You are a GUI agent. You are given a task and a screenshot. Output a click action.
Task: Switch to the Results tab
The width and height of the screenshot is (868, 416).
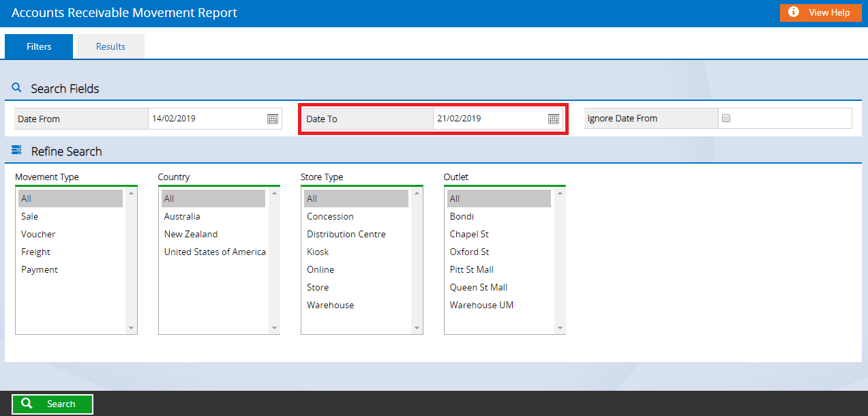point(110,46)
